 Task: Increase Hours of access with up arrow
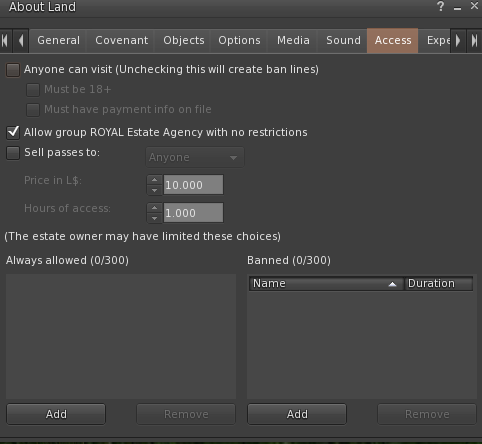pos(154,208)
